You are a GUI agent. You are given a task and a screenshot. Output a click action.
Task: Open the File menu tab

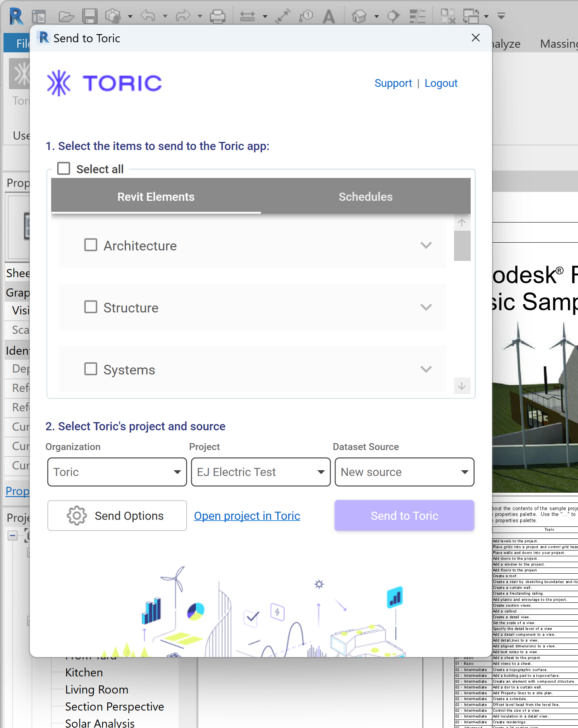17,43
